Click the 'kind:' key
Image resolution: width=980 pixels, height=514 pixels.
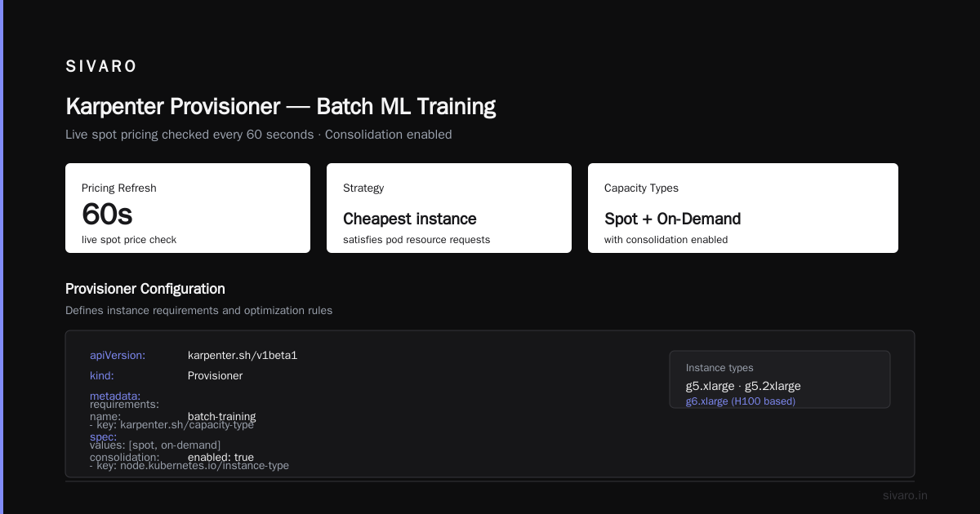pyautogui.click(x=102, y=376)
